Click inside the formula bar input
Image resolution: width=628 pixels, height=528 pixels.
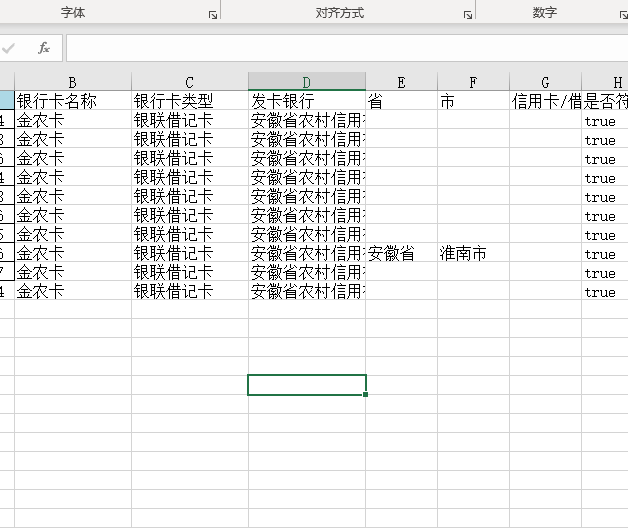pyautogui.click(x=347, y=48)
